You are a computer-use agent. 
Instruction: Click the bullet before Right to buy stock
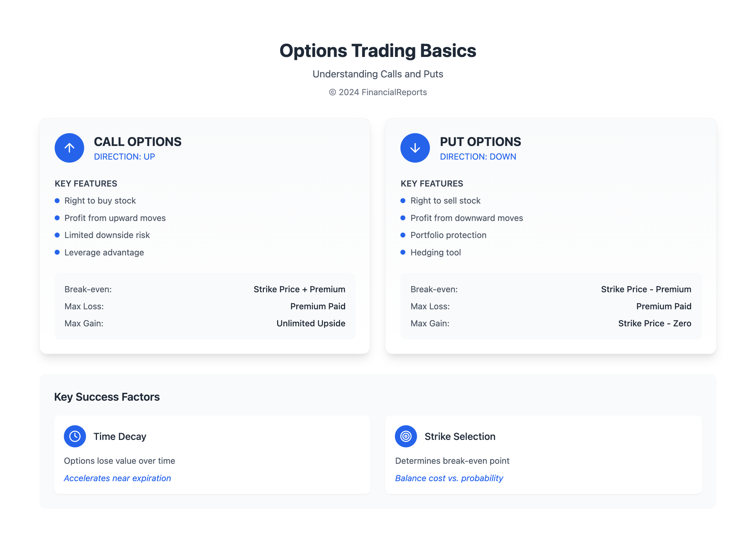57,201
